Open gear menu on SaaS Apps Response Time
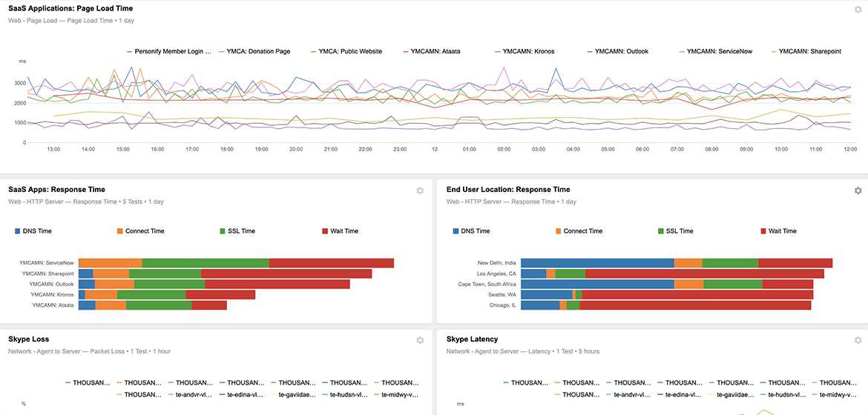This screenshot has height=415, width=868. coord(420,190)
